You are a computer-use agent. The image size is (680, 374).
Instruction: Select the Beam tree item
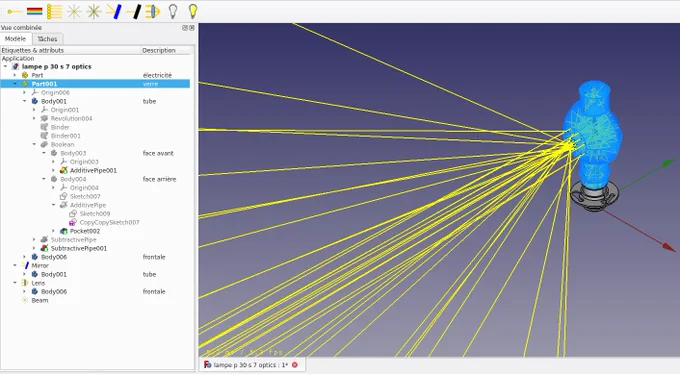point(39,300)
